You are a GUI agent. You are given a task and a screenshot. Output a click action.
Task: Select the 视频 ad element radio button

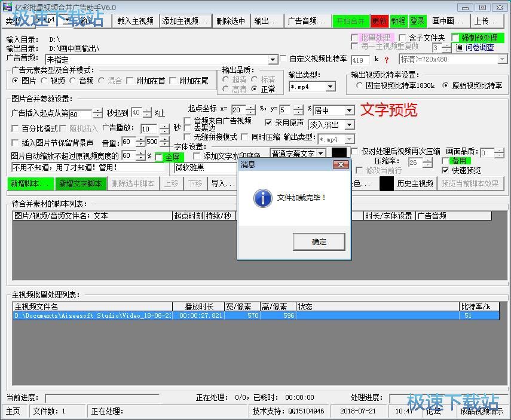[x=44, y=81]
